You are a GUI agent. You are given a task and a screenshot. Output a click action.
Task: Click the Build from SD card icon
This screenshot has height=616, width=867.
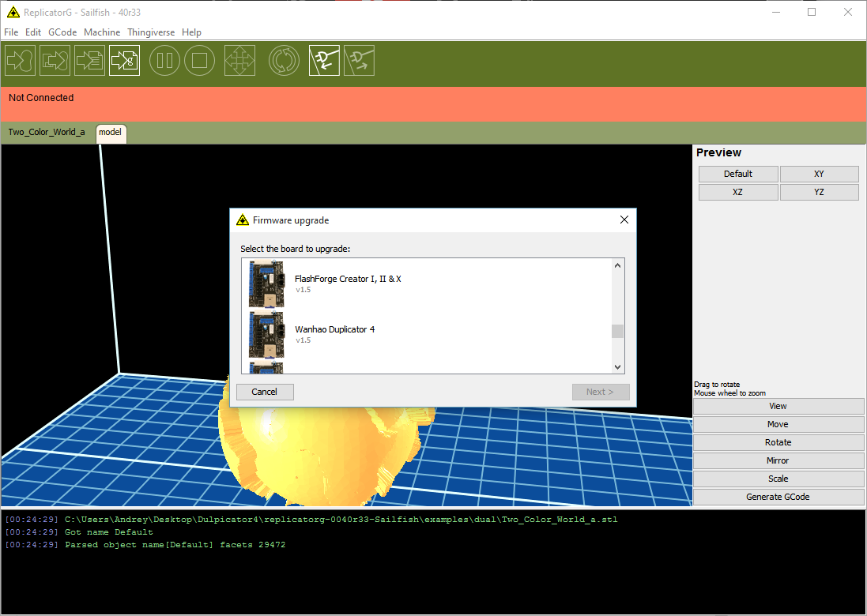click(x=55, y=60)
